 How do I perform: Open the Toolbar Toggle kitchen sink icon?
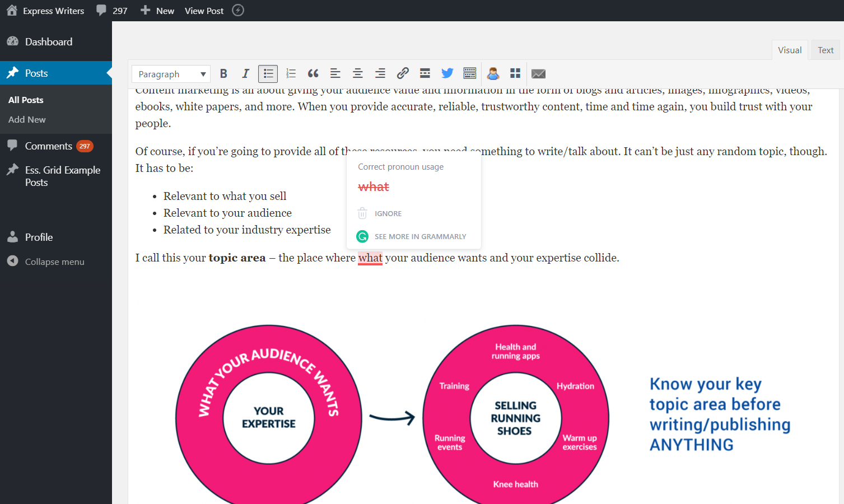470,73
